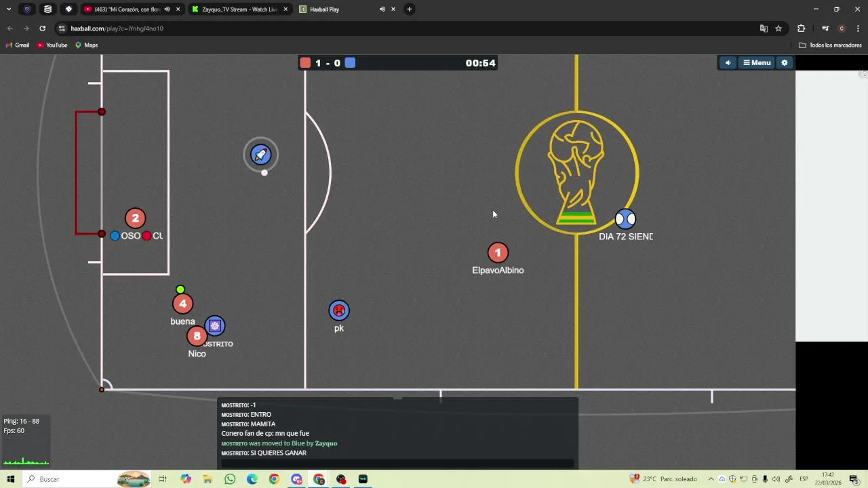Open the Haxball settings gear

pyautogui.click(x=785, y=62)
